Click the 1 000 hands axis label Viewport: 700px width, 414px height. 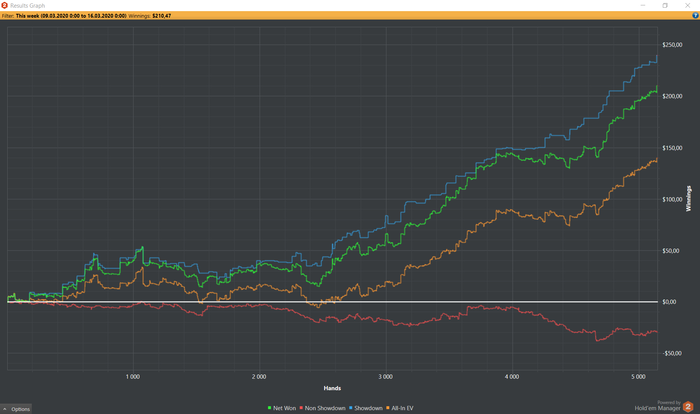point(133,377)
